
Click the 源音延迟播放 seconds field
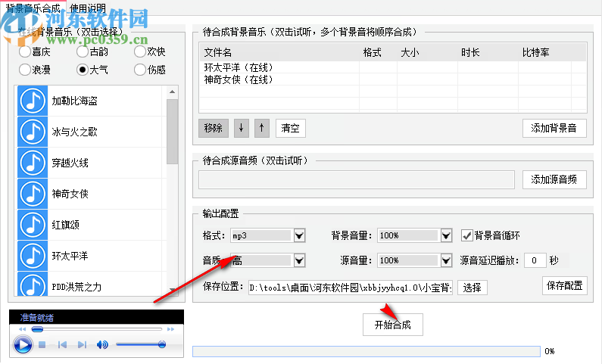[535, 260]
